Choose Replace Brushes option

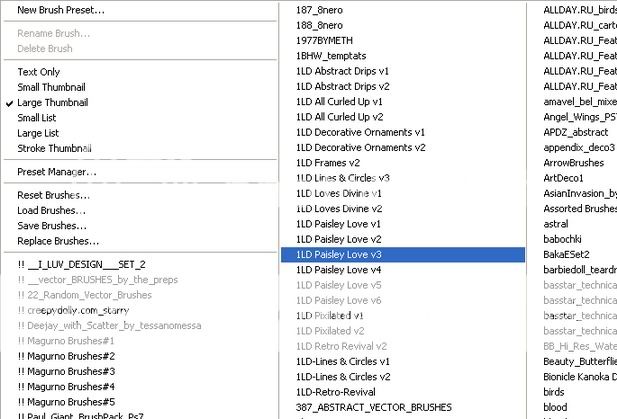click(58, 241)
